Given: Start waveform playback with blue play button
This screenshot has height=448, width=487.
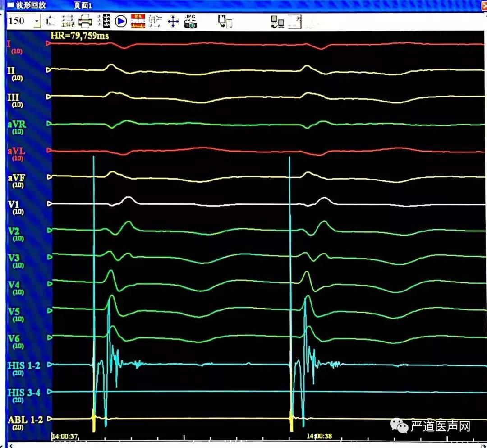Looking at the screenshot, I should 121,21.
